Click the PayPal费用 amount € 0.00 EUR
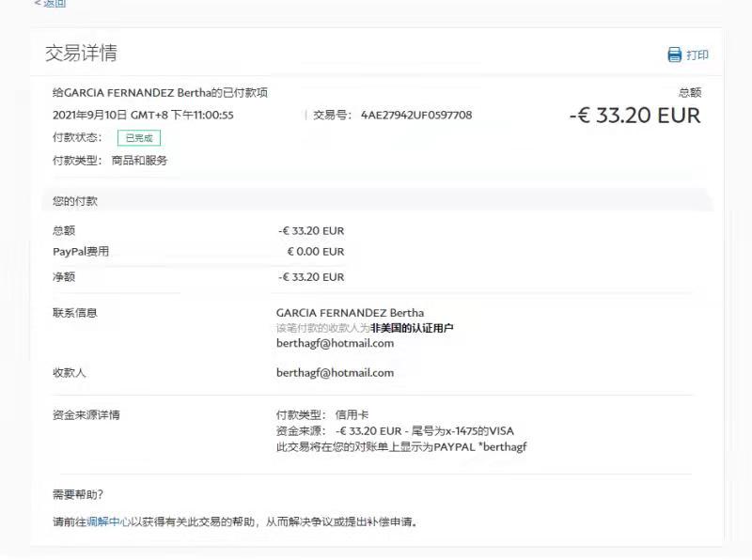Image resolution: width=752 pixels, height=560 pixels. point(316,252)
